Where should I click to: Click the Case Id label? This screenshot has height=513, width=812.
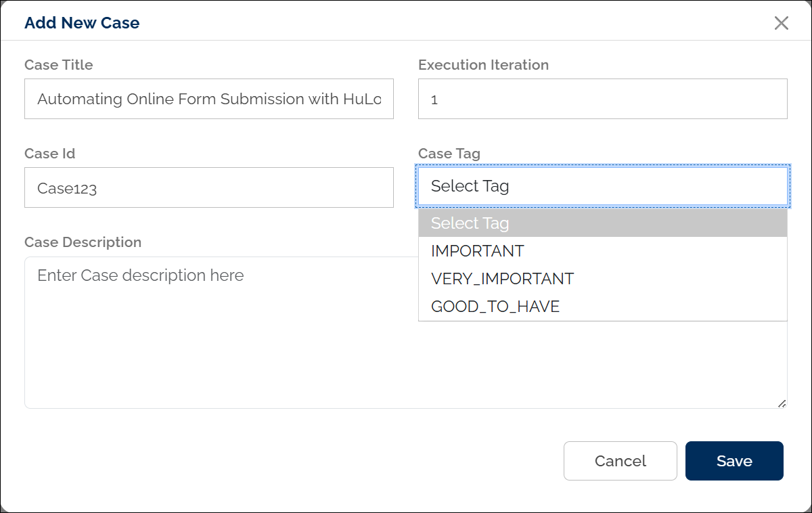49,154
